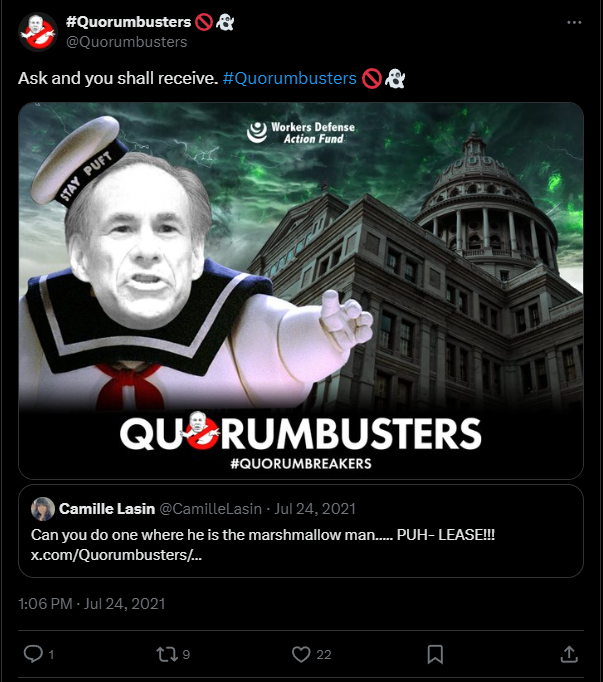
Task: Open the Quorumbusters profile avatar
Action: coord(38,32)
